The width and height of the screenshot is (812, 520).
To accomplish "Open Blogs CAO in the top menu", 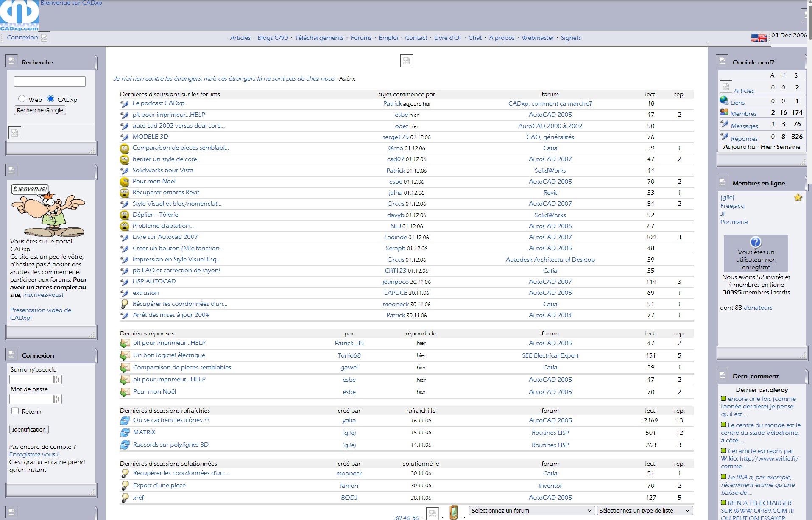I will 273,38.
